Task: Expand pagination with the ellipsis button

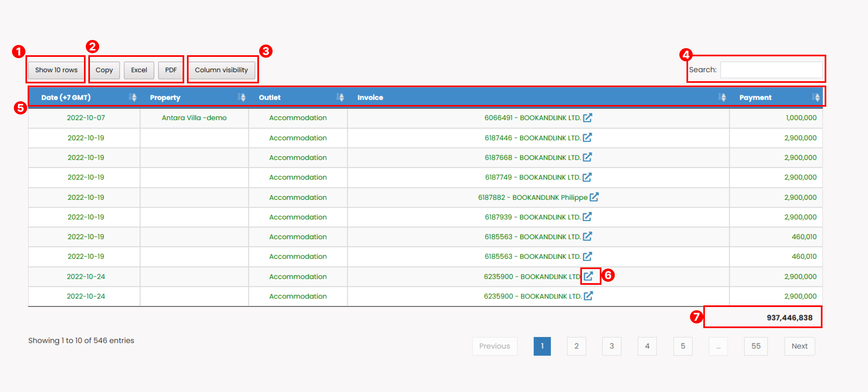Action: pos(718,346)
